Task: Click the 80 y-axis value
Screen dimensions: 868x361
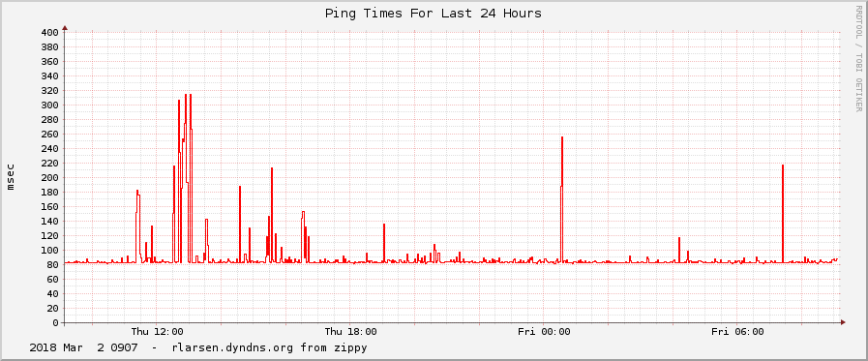Action: [53, 264]
